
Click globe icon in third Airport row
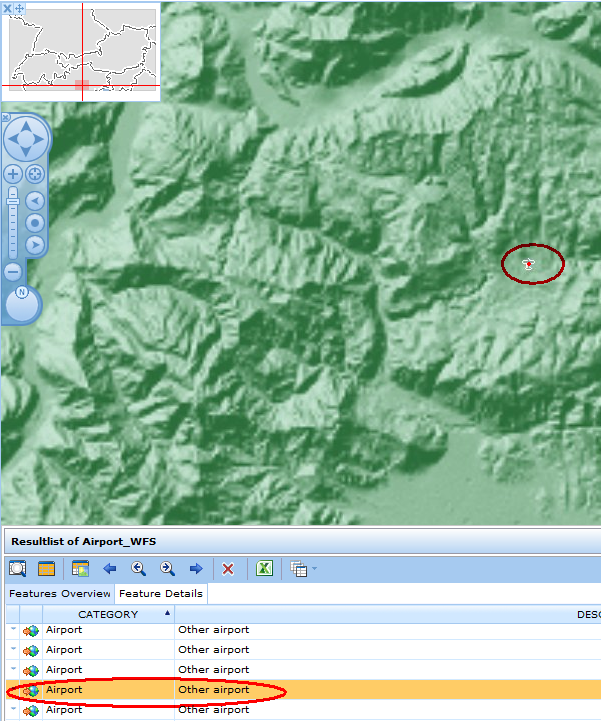[x=31, y=670]
